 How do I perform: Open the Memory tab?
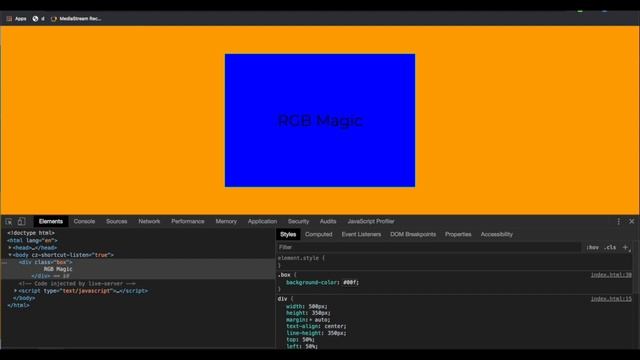(226, 221)
